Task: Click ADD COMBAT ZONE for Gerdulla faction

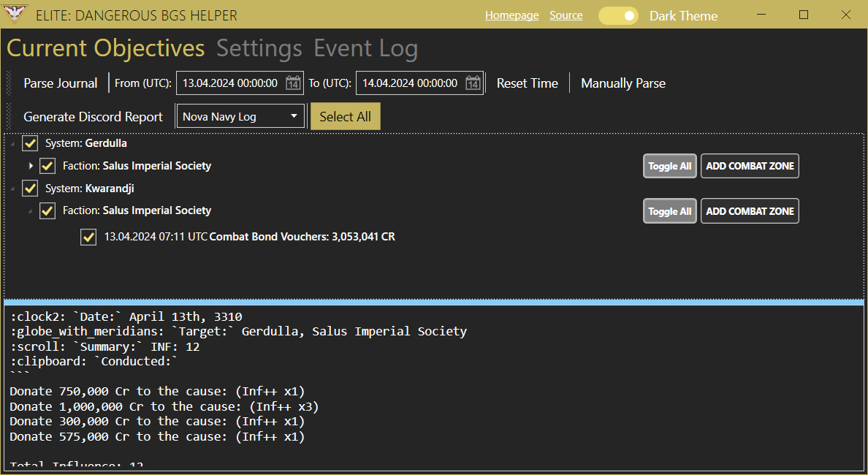Action: (x=750, y=166)
